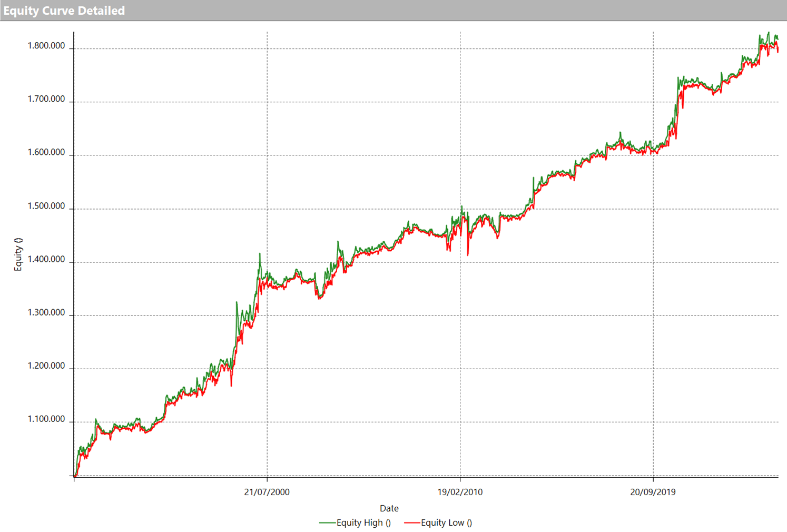The width and height of the screenshot is (787, 532).
Task: Select the 1.400.000 y-axis label
Action: coord(46,259)
